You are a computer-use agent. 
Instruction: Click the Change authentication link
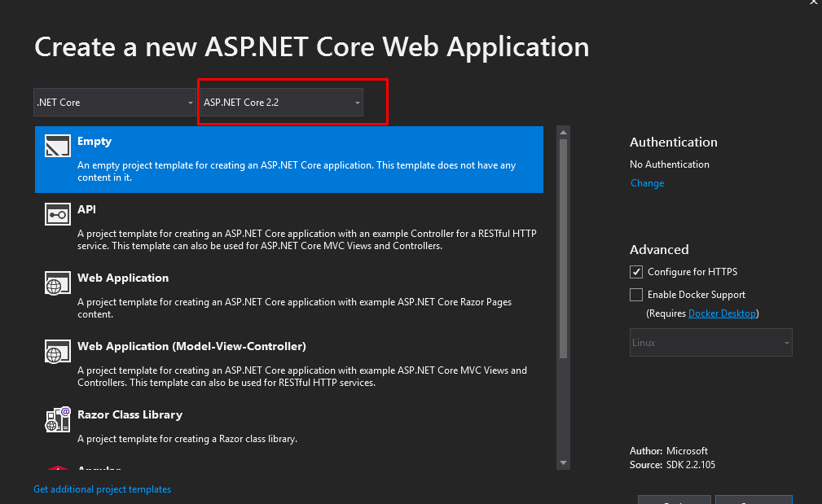[x=647, y=183]
